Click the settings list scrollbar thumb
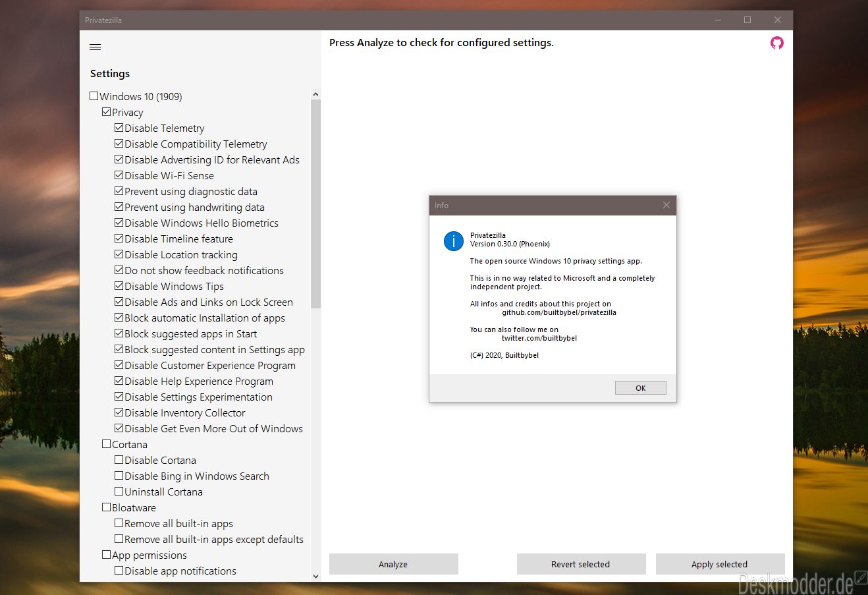Viewport: 868px width, 595px height. click(x=315, y=204)
